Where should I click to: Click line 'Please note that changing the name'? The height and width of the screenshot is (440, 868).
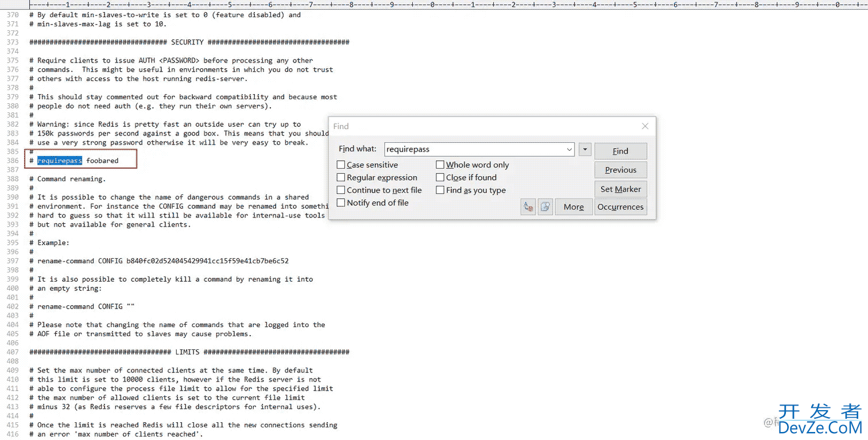pos(177,325)
